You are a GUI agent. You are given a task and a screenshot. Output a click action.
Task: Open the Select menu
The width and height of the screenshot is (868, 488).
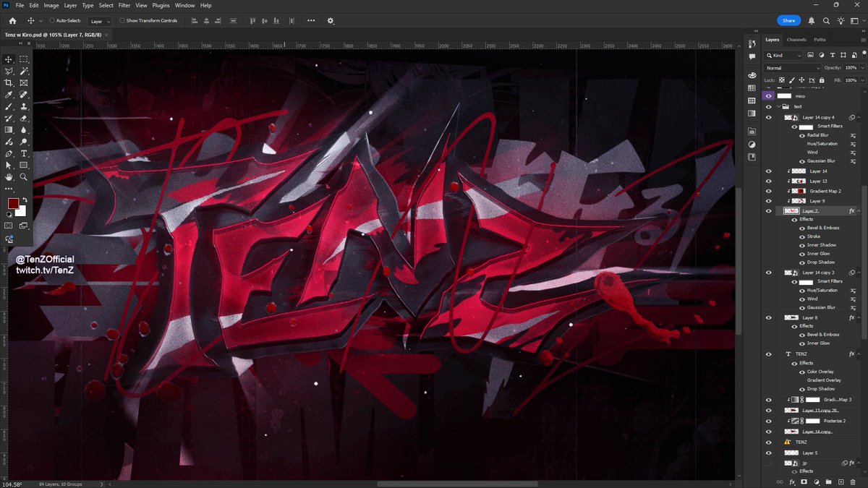(106, 5)
